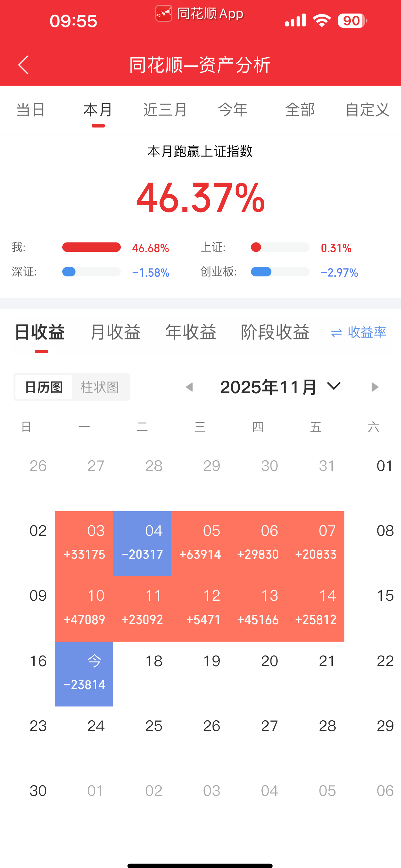401x868 pixels.
Task: Tap the 0.31% 上证 value
Action: (336, 248)
